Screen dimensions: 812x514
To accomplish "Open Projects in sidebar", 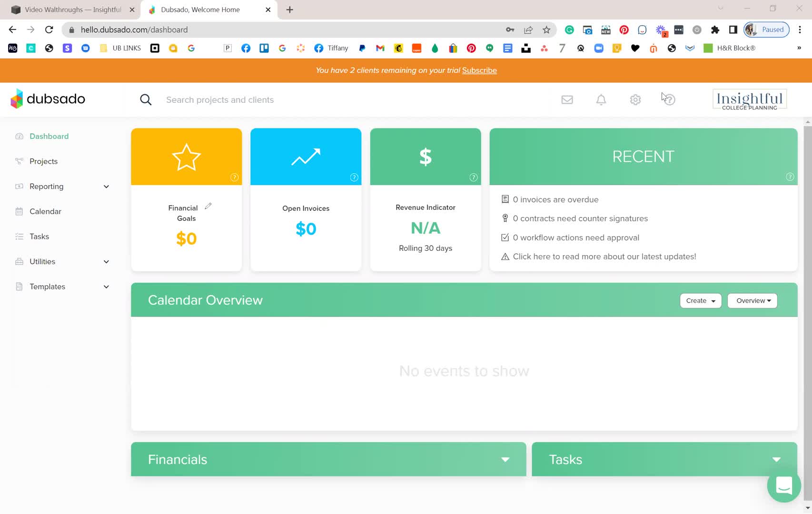I will (x=43, y=161).
